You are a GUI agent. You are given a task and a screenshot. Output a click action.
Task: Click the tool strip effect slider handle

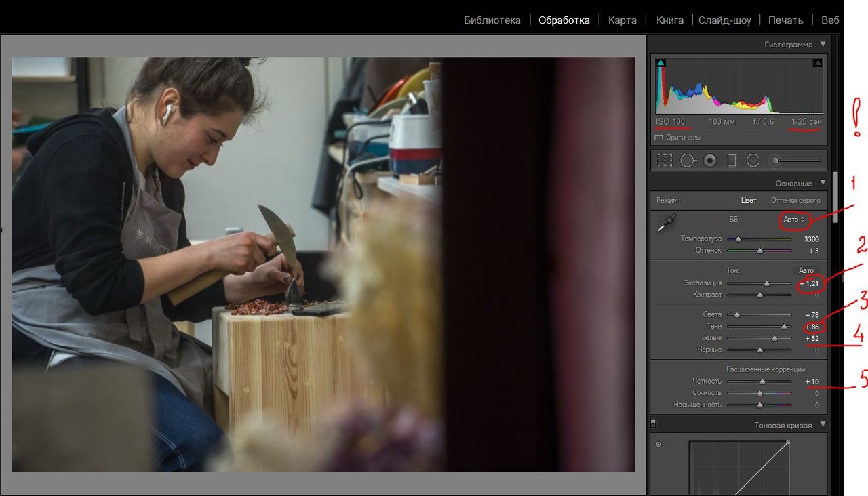pyautogui.click(x=774, y=161)
